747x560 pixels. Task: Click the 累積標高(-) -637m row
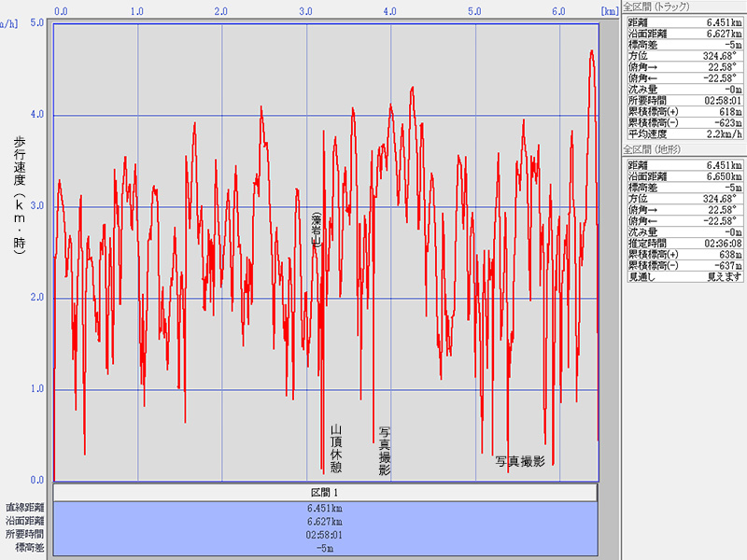(x=684, y=265)
